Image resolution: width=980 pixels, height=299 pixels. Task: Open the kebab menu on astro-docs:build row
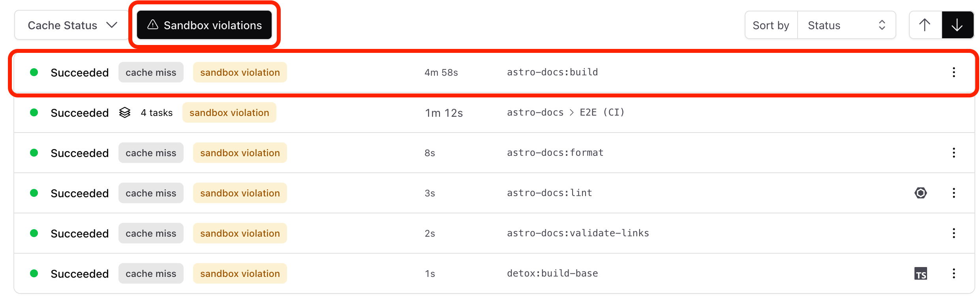click(x=954, y=72)
